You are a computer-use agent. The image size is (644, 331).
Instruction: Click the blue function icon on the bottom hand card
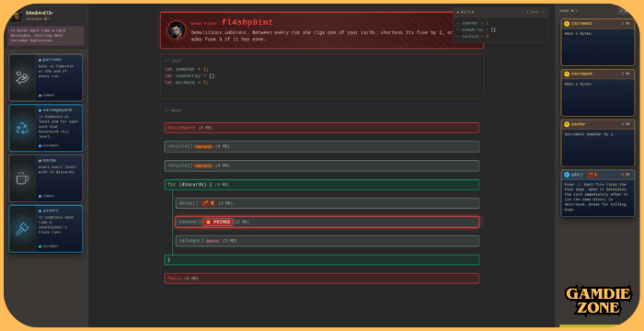567,175
